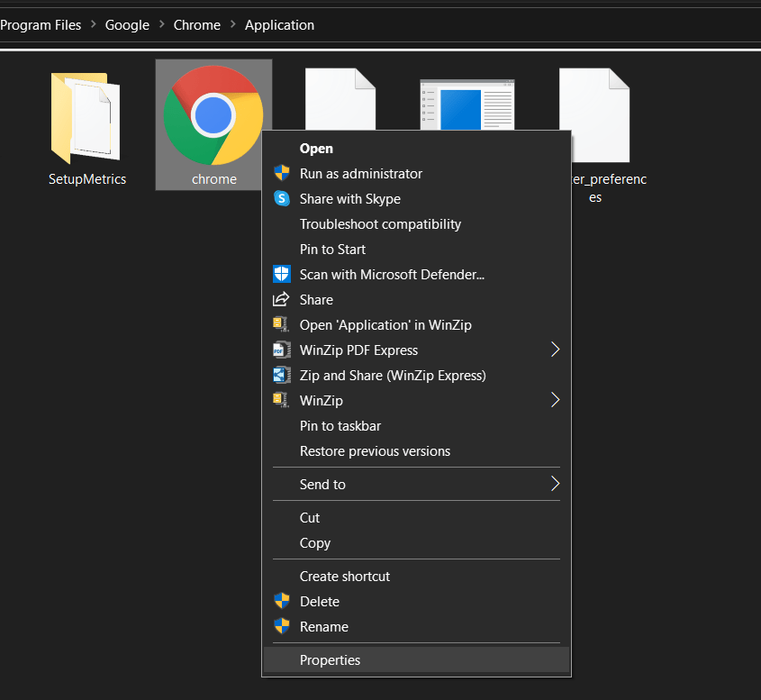Screen dimensions: 761x700
Task: Click Rename in the context menu
Action: 324,626
